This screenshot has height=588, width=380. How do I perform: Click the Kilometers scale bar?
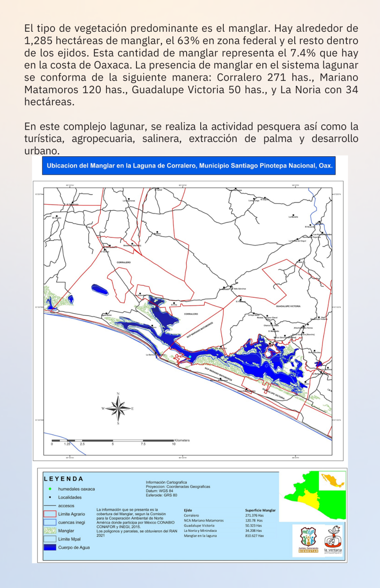(x=113, y=441)
